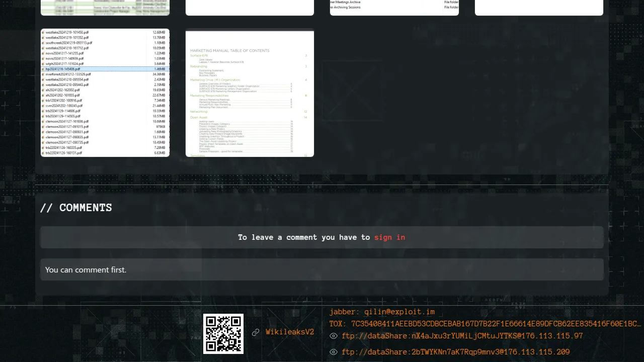
Task: Open the green spreadsheet thumbnail in the top row
Action: point(105,7)
